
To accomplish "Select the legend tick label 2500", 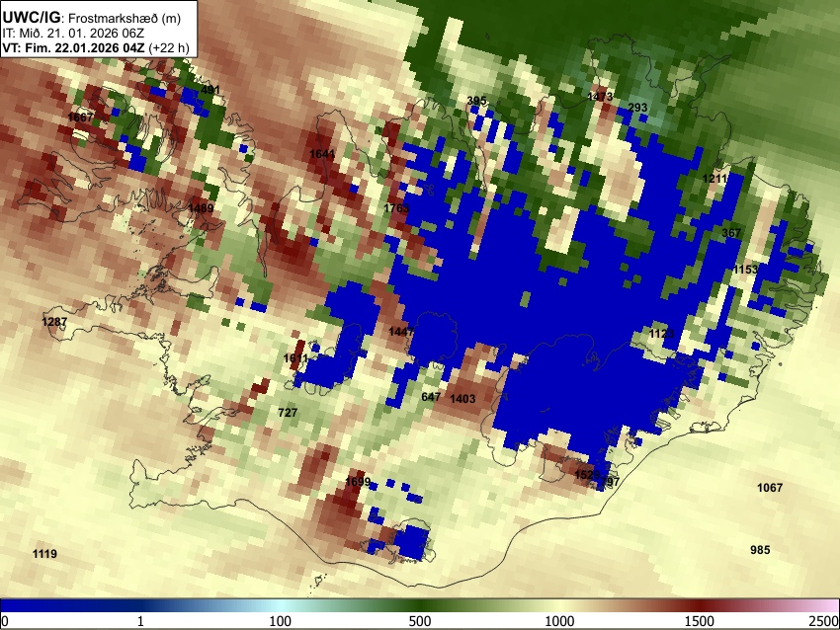I will pyautogui.click(x=825, y=621).
